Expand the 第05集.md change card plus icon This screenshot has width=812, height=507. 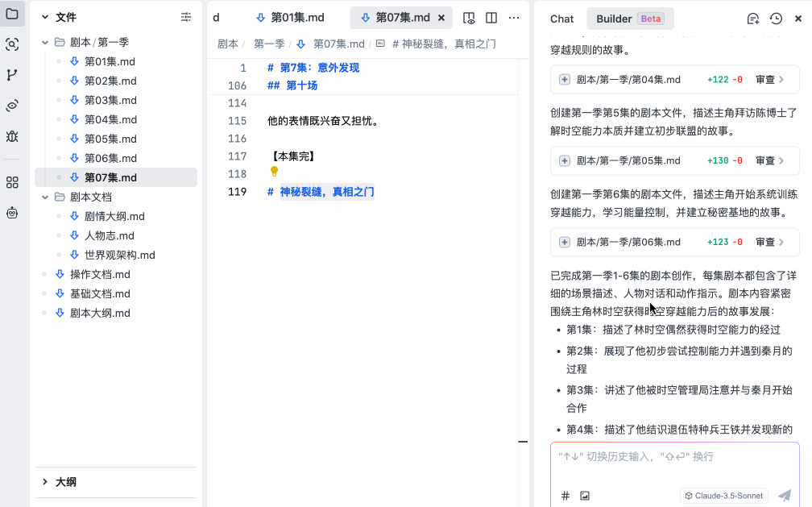[565, 160]
